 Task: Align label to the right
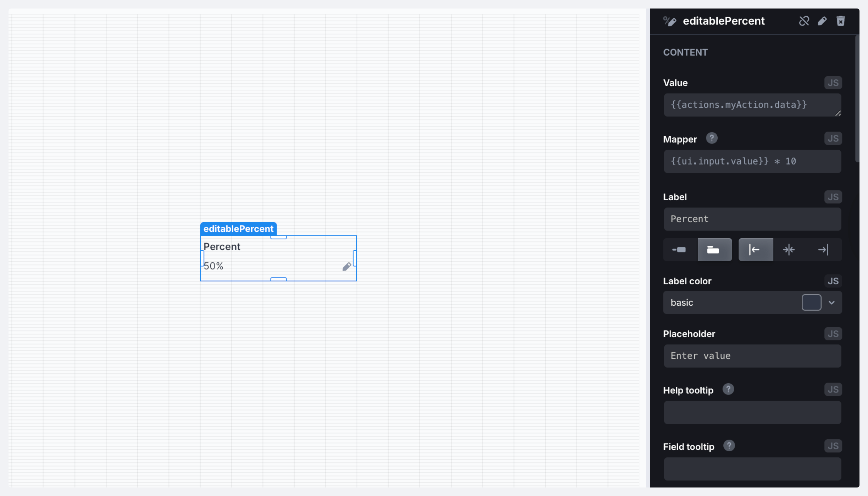click(823, 250)
